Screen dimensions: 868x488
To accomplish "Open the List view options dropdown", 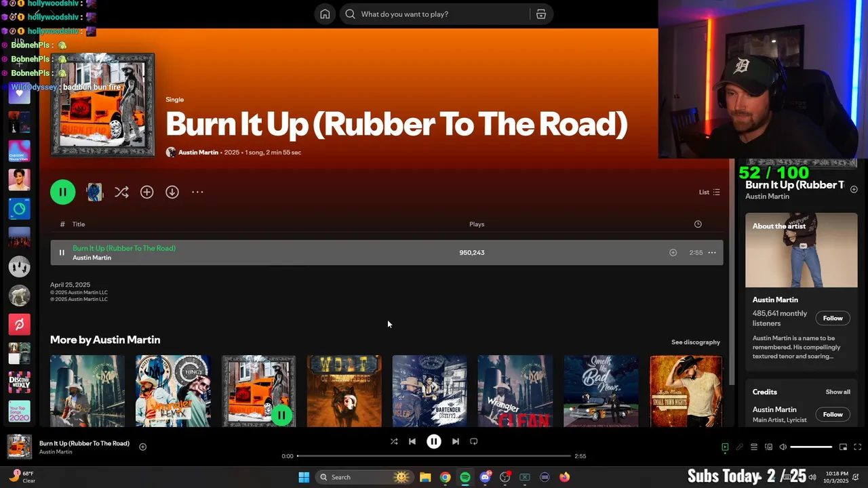I will [709, 192].
